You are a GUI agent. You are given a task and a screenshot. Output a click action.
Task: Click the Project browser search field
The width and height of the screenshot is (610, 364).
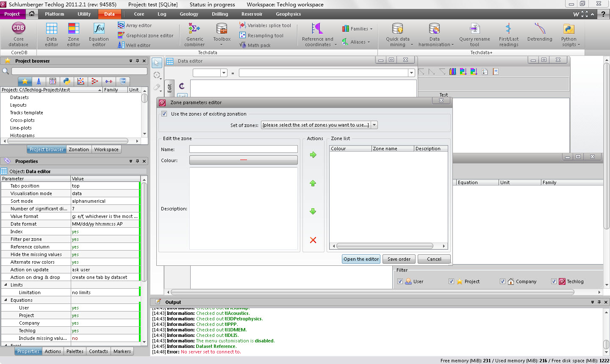point(79,71)
